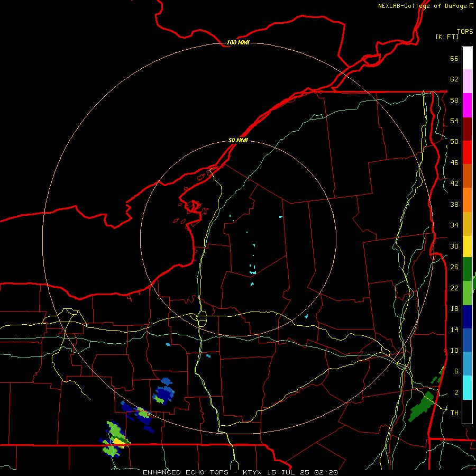476x476 pixels.
Task: Click the light green legend swatch
Action: point(467,293)
